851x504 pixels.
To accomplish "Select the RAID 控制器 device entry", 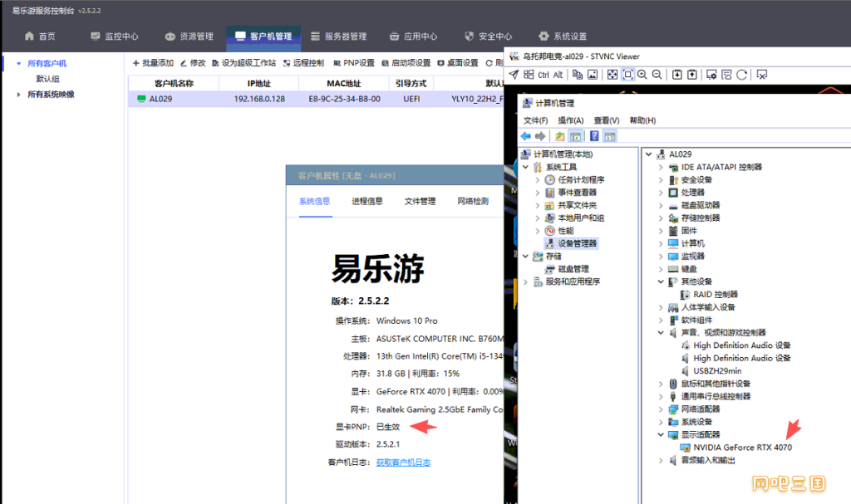I will [x=716, y=295].
